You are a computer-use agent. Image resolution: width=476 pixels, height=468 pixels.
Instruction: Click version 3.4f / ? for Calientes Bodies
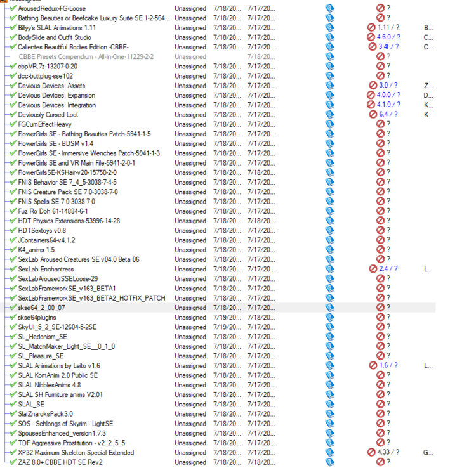[x=388, y=47]
